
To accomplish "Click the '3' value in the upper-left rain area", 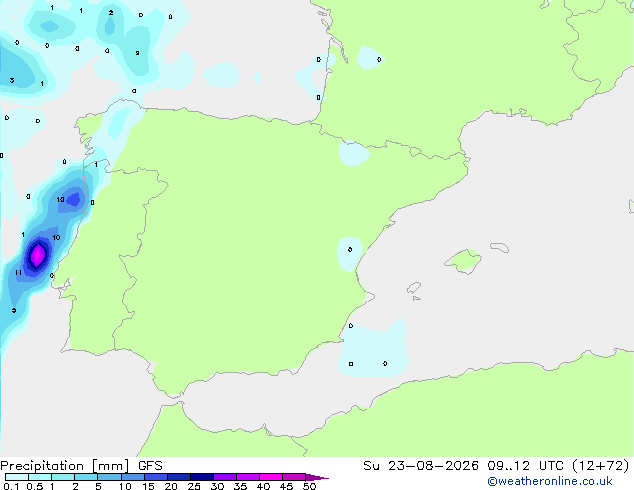I will 12,80.
